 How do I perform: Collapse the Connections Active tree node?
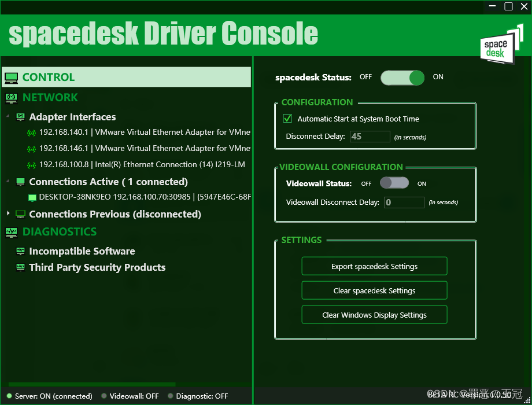click(x=8, y=181)
